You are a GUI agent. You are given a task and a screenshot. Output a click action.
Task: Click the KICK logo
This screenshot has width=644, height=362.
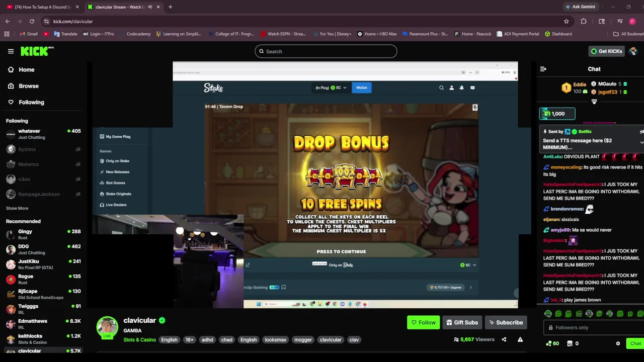pos(37,51)
